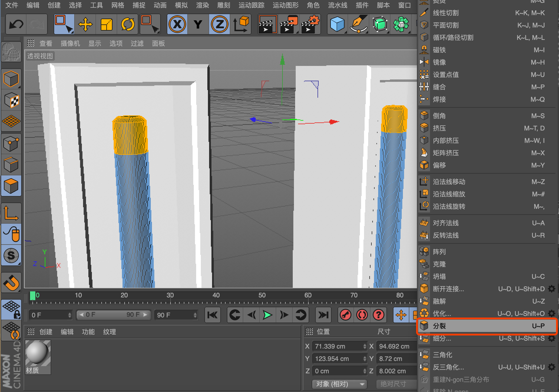Render the current view clapperboard icon

tap(267, 24)
